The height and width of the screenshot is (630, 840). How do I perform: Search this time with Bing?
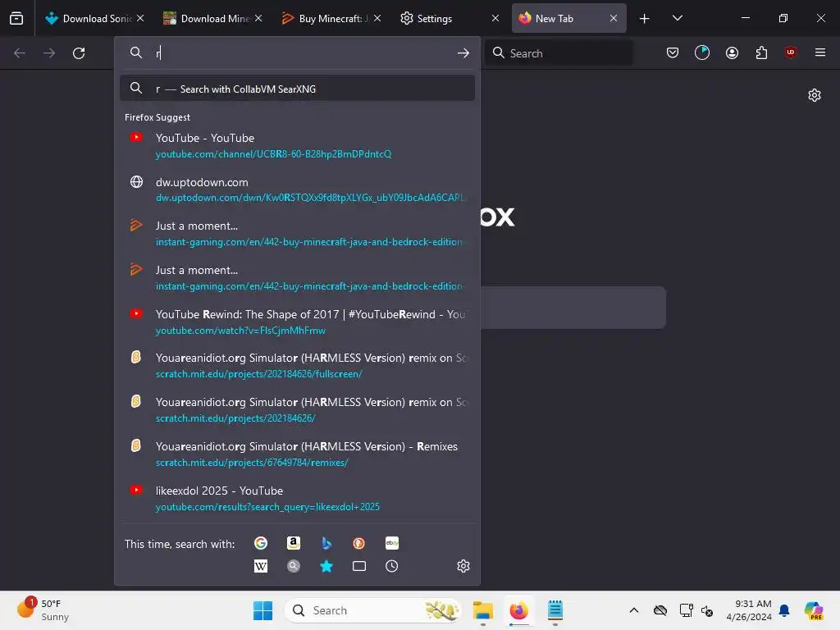pos(326,543)
